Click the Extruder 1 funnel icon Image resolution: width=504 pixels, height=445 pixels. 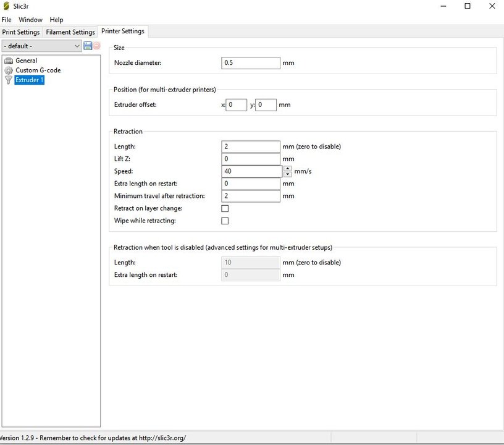(x=9, y=80)
